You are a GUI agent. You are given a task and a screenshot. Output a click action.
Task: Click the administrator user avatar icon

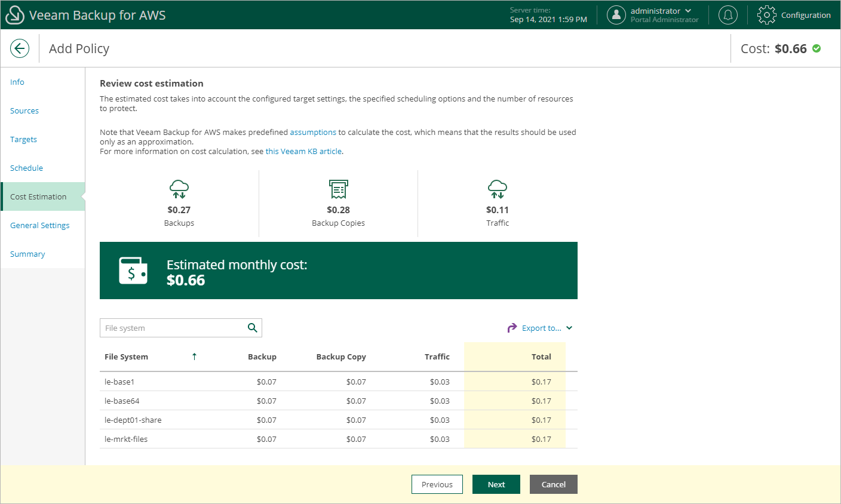click(x=616, y=15)
